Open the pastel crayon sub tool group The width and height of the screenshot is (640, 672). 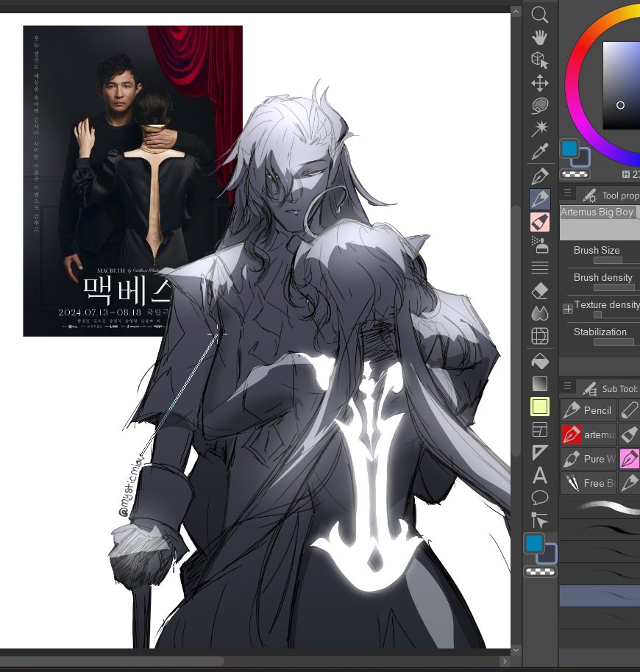click(x=629, y=410)
